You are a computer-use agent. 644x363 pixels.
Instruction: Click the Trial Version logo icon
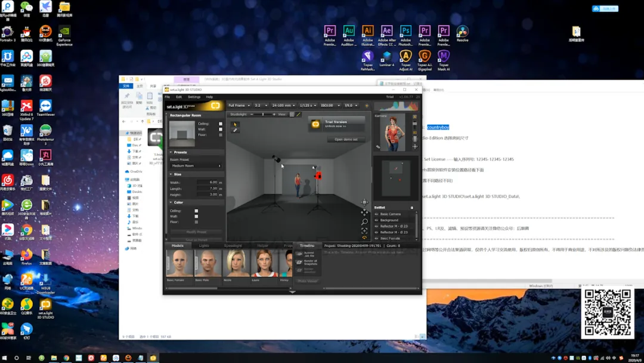(x=315, y=124)
